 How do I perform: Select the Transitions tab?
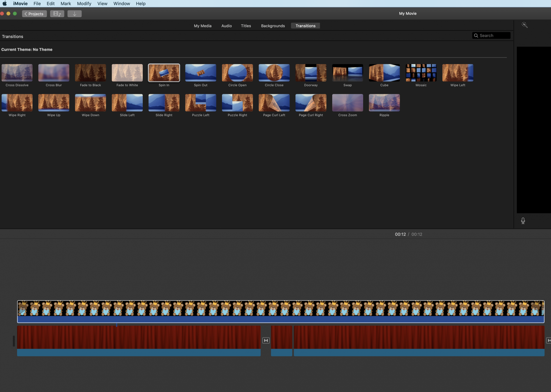tap(306, 26)
